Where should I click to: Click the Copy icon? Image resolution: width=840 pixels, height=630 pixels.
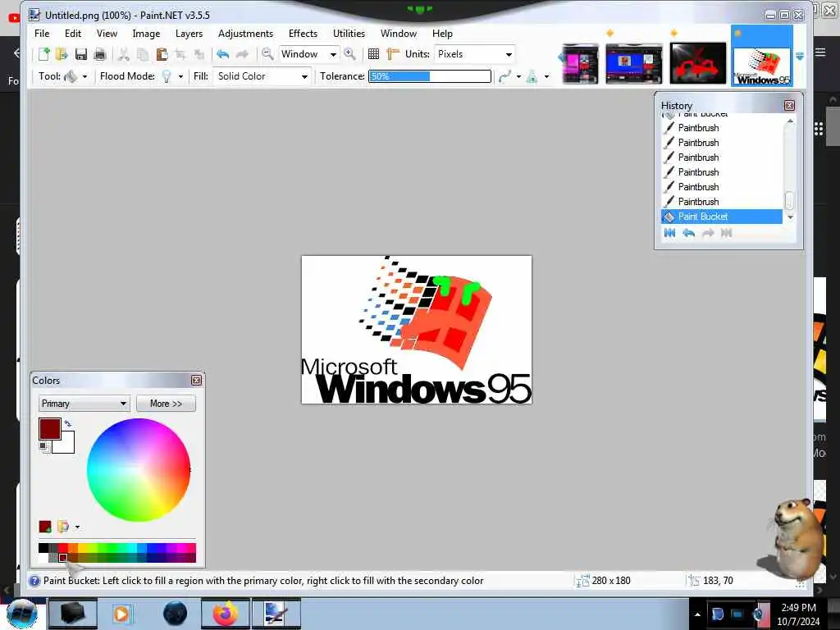(x=143, y=54)
